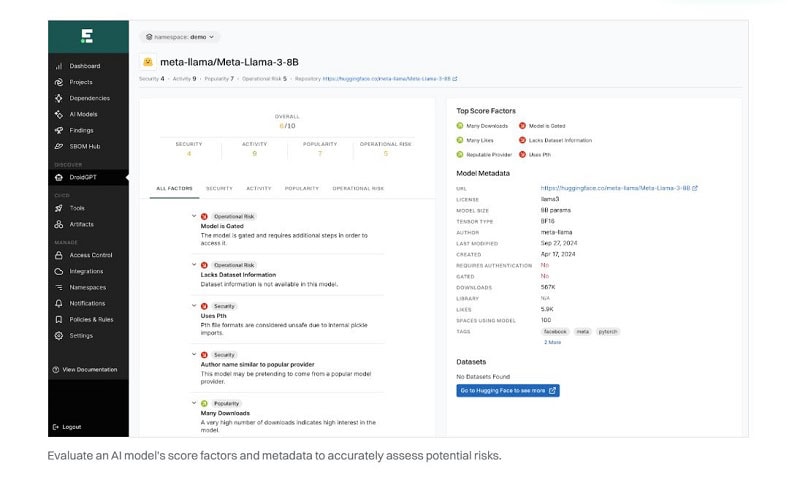Click the meta tag chip

click(582, 332)
